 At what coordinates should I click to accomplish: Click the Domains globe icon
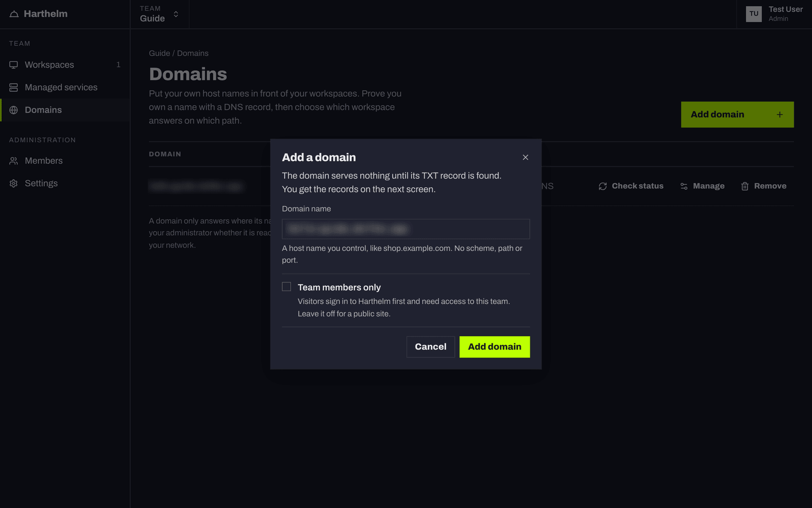(x=14, y=110)
